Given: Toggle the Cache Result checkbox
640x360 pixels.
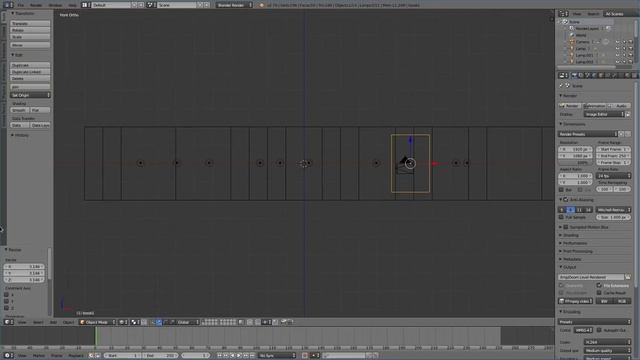Looking at the screenshot, I should click(x=599, y=293).
